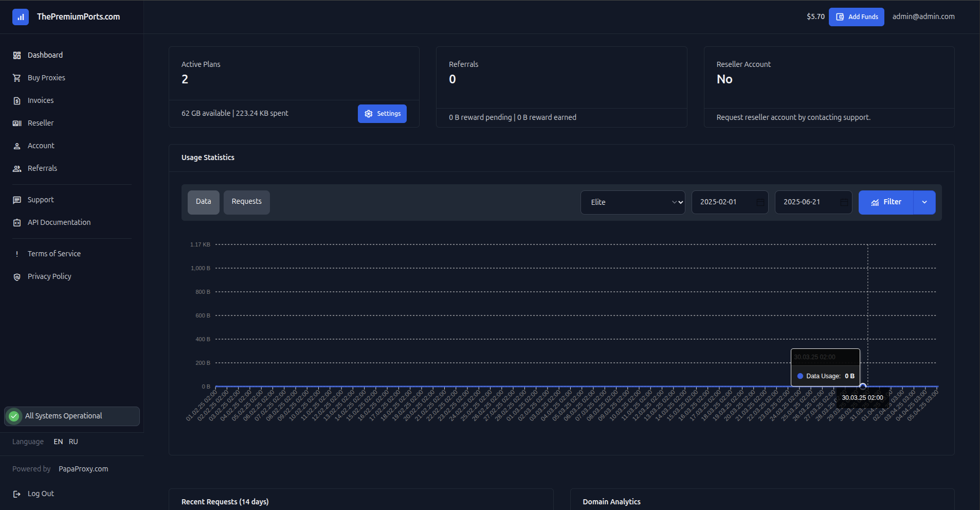Click the 2025-06-21 end date field
This screenshot has height=510, width=980.
[813, 202]
